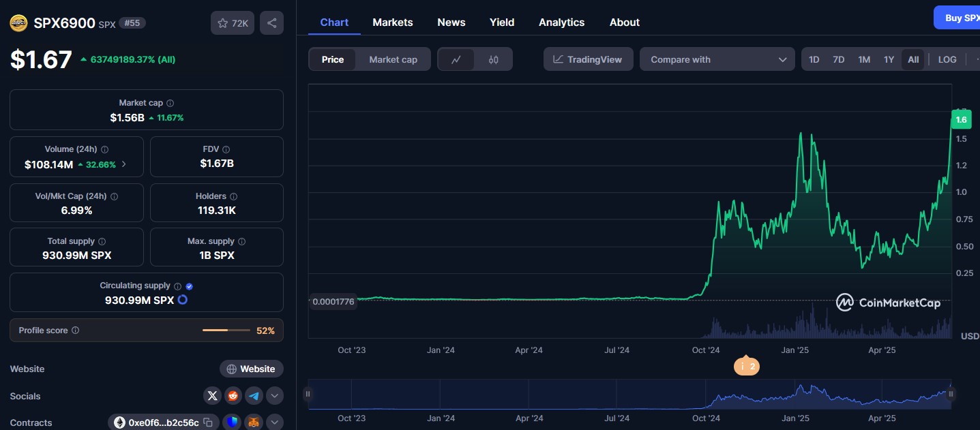980x430 pixels.
Task: Click the SPX6900 coin logo
Action: (x=18, y=23)
